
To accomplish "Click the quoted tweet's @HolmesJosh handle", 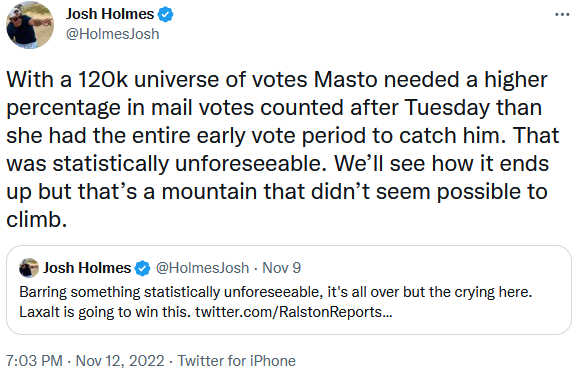I will pyautogui.click(x=202, y=268).
